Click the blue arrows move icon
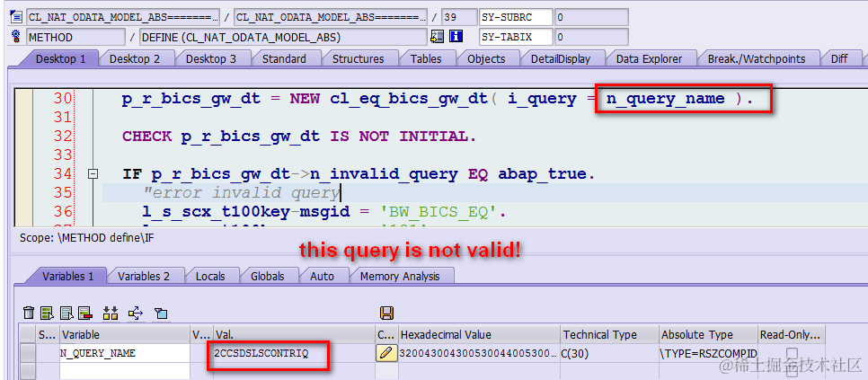This screenshot has width=868, height=380. [136, 313]
